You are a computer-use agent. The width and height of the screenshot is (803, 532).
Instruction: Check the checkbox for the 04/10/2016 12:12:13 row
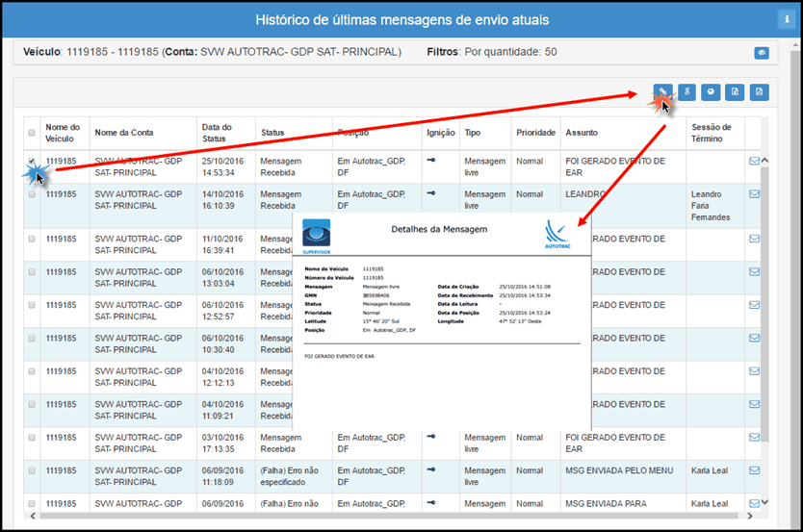pos(32,371)
